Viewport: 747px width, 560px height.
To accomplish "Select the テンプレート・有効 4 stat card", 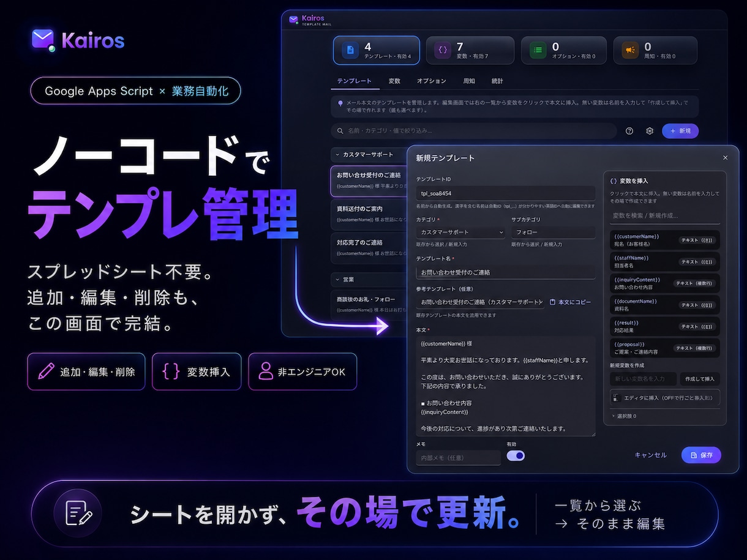I will tap(377, 51).
